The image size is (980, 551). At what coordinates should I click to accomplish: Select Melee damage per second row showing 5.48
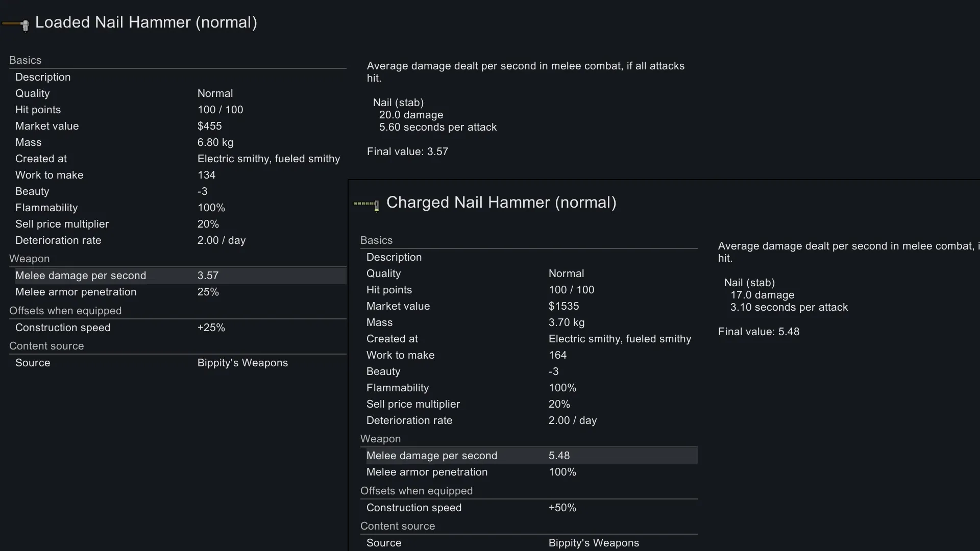(x=531, y=456)
